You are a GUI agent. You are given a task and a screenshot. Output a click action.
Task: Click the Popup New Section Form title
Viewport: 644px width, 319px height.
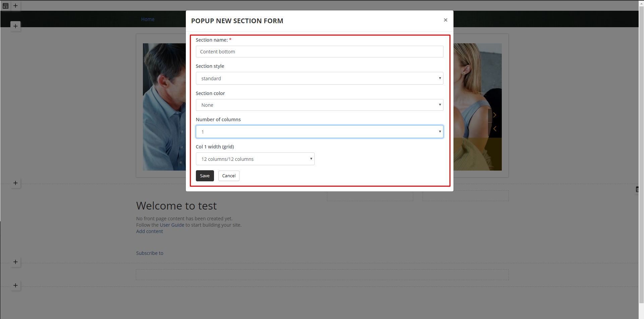pos(237,21)
